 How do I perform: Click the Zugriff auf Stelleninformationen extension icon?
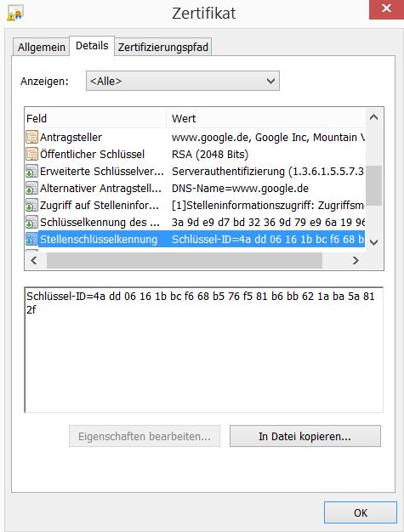pos(31,205)
